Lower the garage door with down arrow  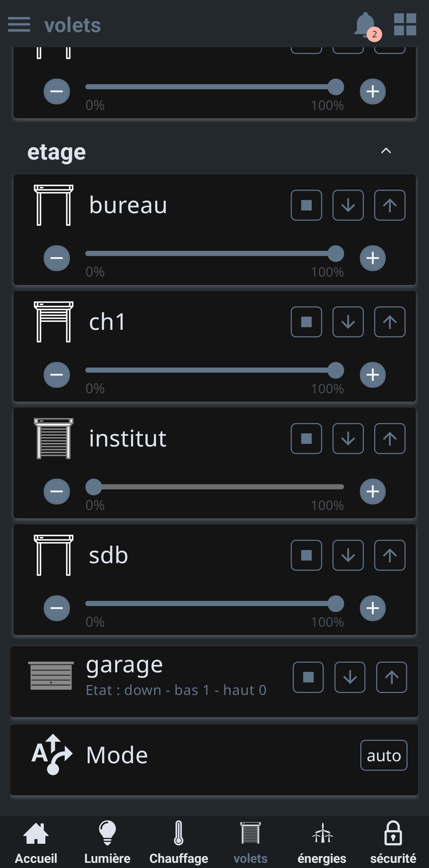(350, 677)
